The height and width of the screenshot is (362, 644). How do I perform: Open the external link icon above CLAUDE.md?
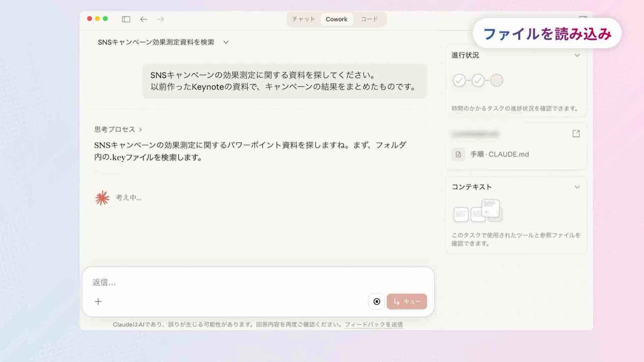pos(576,134)
